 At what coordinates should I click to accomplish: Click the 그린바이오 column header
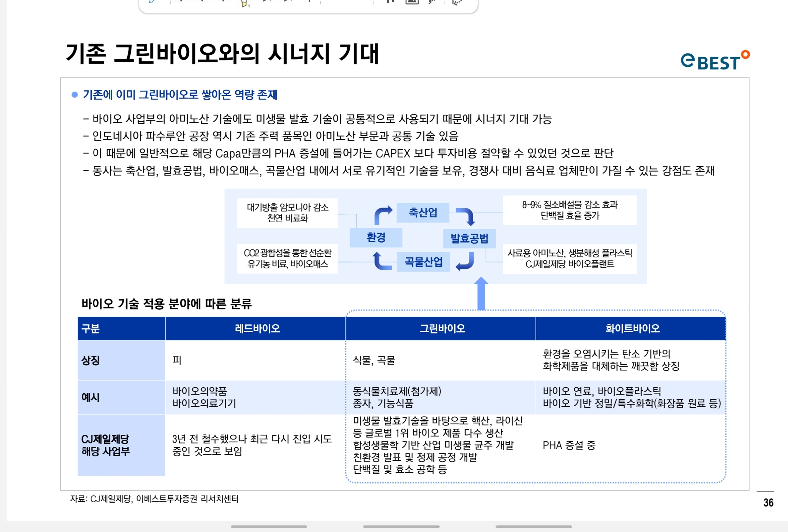(442, 328)
